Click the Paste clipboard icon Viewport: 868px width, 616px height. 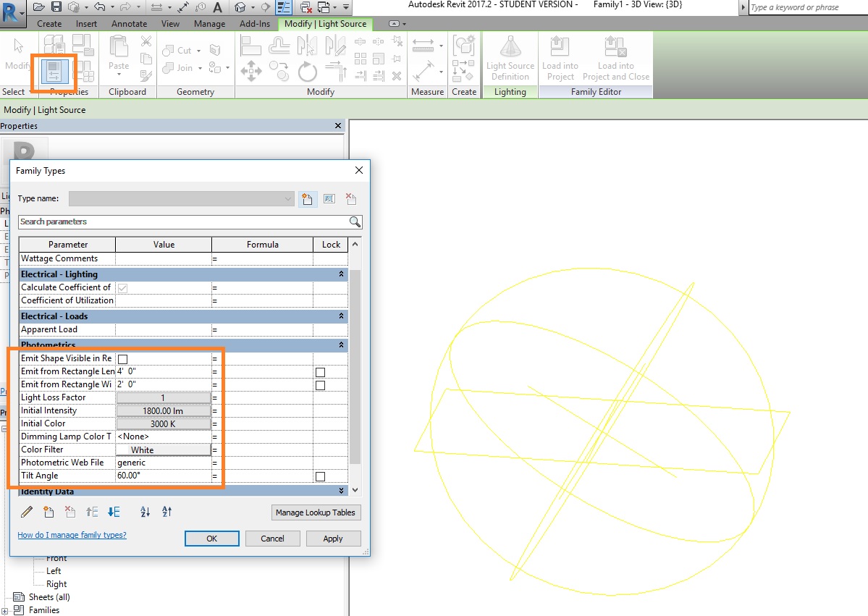[x=119, y=46]
